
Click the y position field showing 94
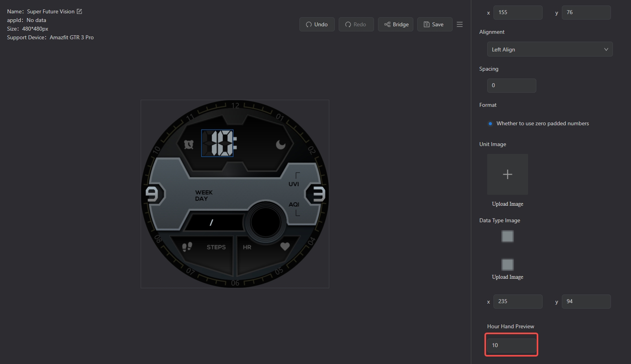[586, 302]
